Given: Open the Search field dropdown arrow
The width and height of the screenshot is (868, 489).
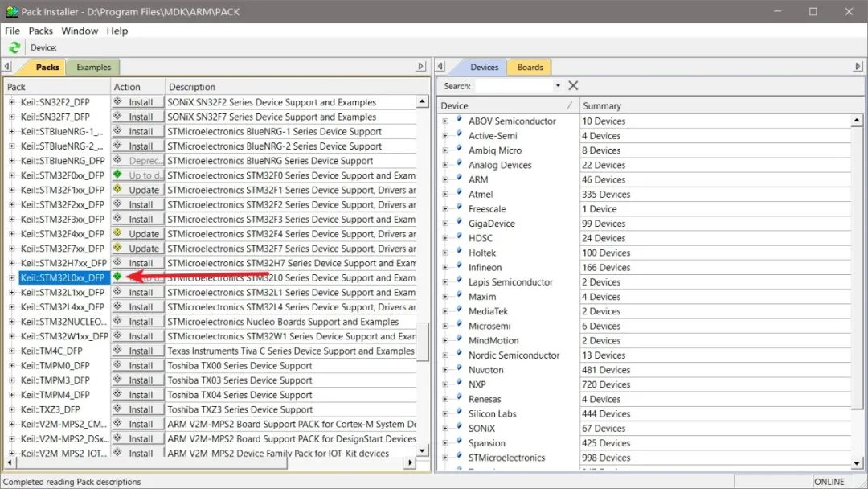Looking at the screenshot, I should 558,86.
